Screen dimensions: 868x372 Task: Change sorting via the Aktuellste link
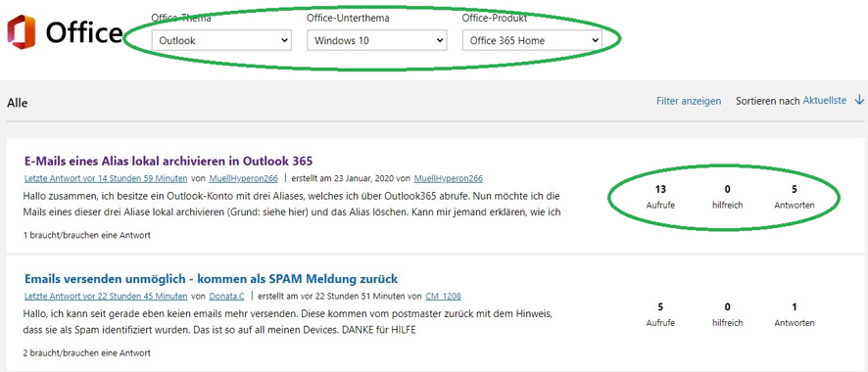pyautogui.click(x=824, y=101)
